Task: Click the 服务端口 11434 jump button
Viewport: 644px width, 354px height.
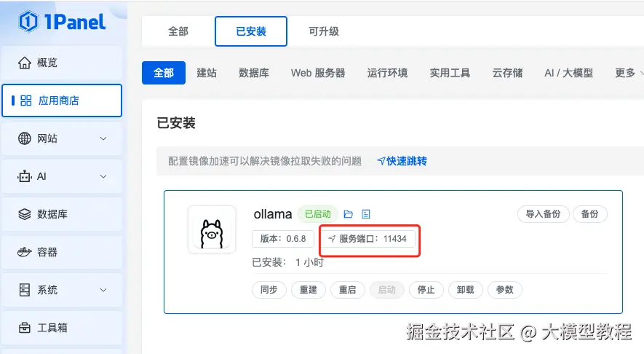Action: coord(369,239)
